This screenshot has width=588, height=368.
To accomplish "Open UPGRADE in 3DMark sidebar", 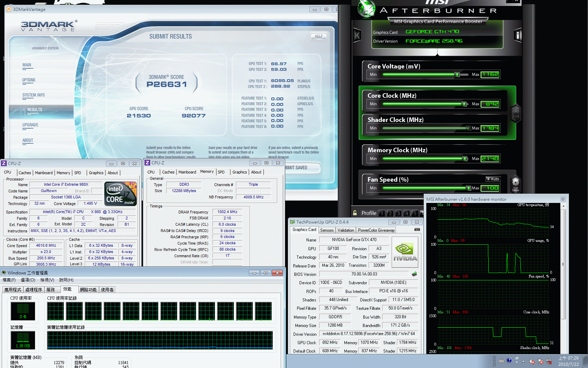I will [30, 125].
